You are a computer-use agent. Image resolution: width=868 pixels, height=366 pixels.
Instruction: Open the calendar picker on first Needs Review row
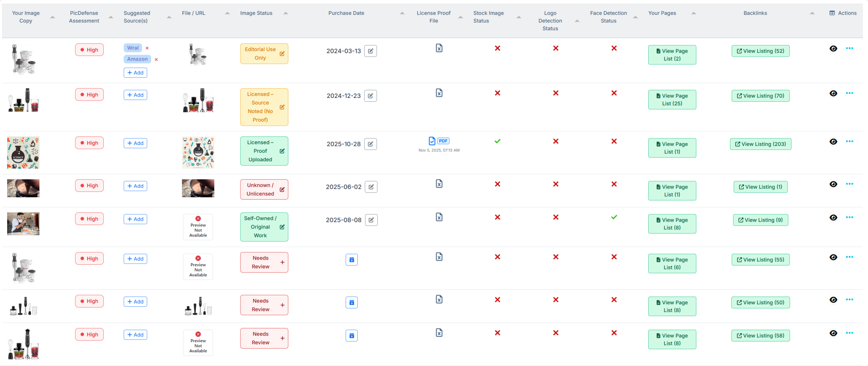pyautogui.click(x=352, y=260)
